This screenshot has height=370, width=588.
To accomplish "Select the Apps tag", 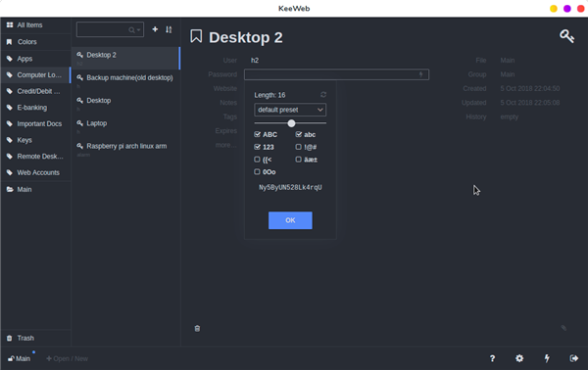I will click(x=35, y=59).
